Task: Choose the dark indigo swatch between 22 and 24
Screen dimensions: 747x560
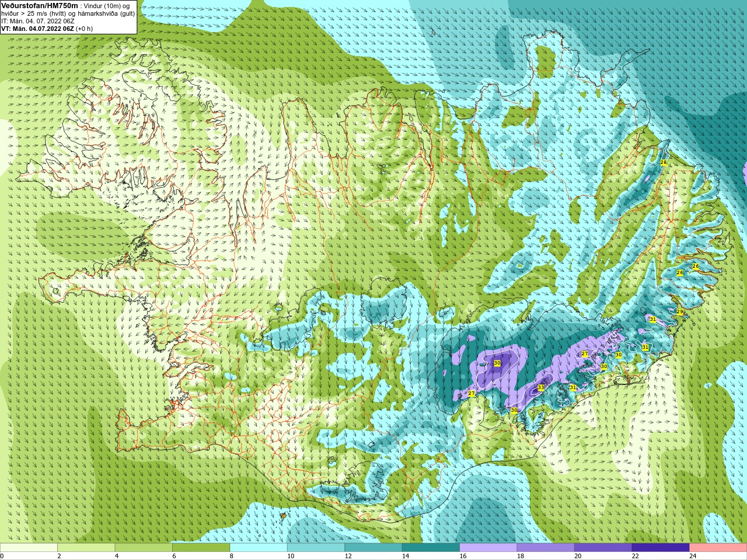Action: (661, 548)
